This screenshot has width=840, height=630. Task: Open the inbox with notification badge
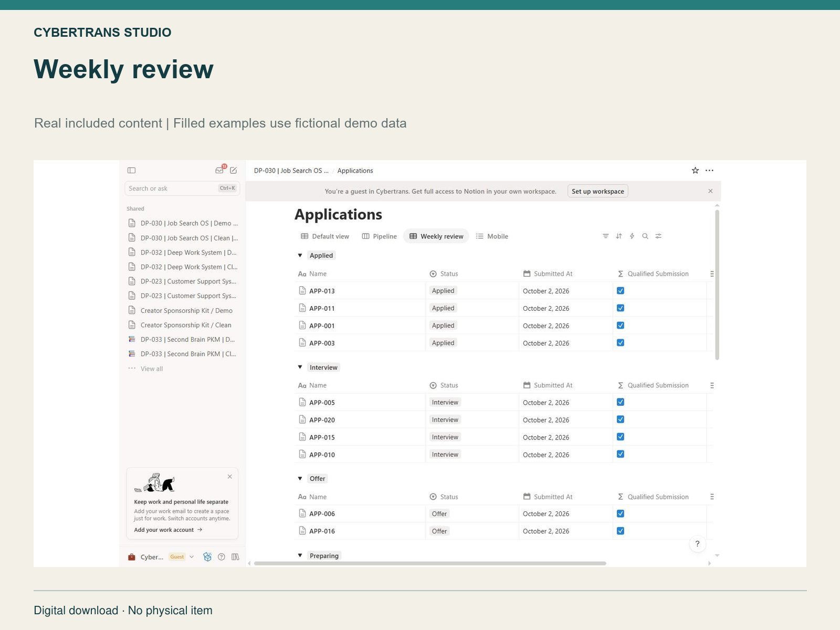point(220,170)
